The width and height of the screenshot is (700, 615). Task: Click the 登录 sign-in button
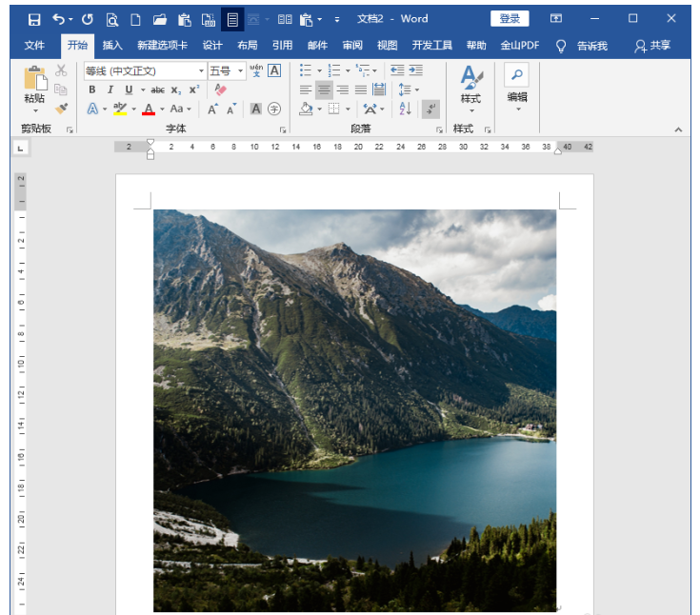(510, 19)
